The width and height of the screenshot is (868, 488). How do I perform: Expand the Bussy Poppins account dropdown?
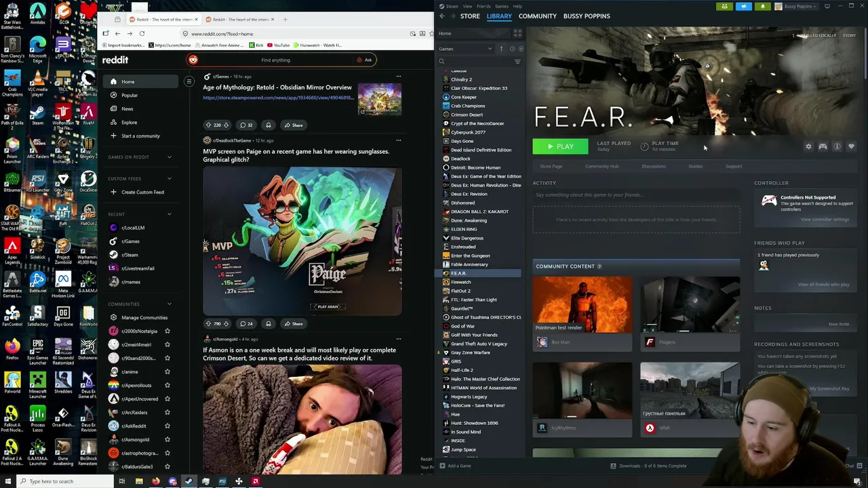796,6
